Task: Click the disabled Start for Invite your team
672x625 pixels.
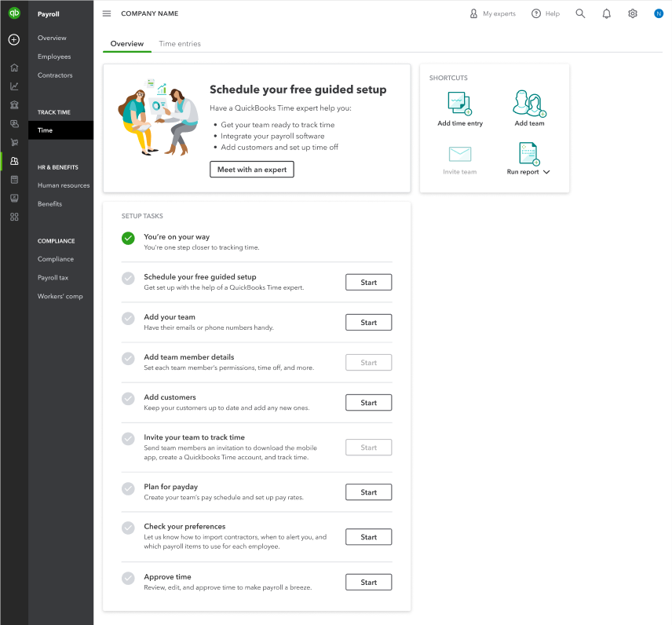Action: pos(368,448)
